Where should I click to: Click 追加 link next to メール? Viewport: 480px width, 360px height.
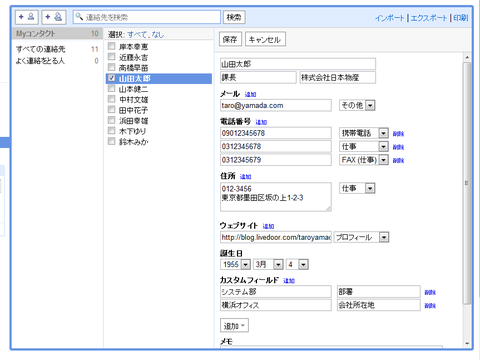pyautogui.click(x=250, y=94)
